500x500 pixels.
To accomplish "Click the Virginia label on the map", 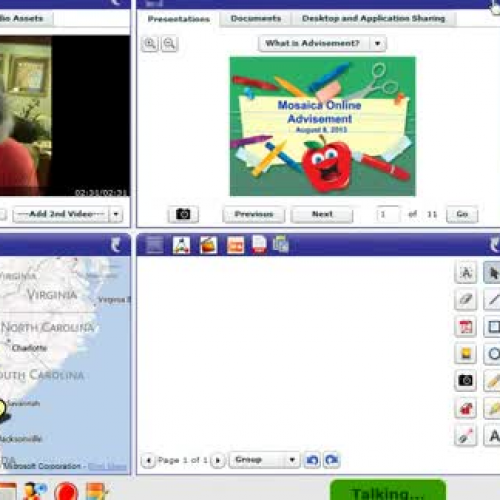I will (x=52, y=295).
